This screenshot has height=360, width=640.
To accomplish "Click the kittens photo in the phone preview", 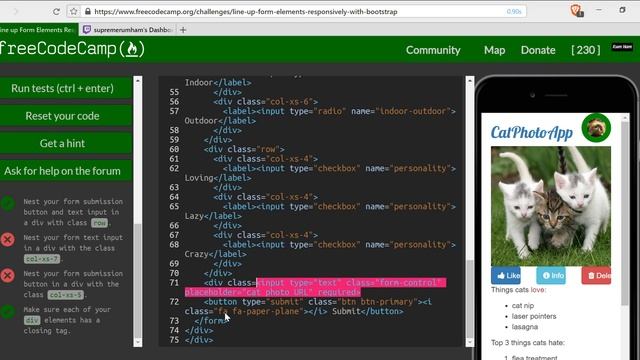I will point(551,206).
